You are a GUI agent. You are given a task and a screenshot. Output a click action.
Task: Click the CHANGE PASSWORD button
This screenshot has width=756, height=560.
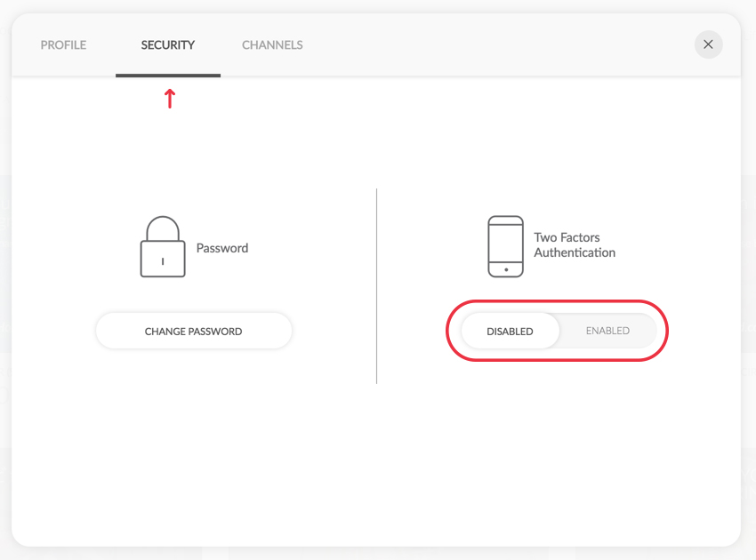click(193, 331)
